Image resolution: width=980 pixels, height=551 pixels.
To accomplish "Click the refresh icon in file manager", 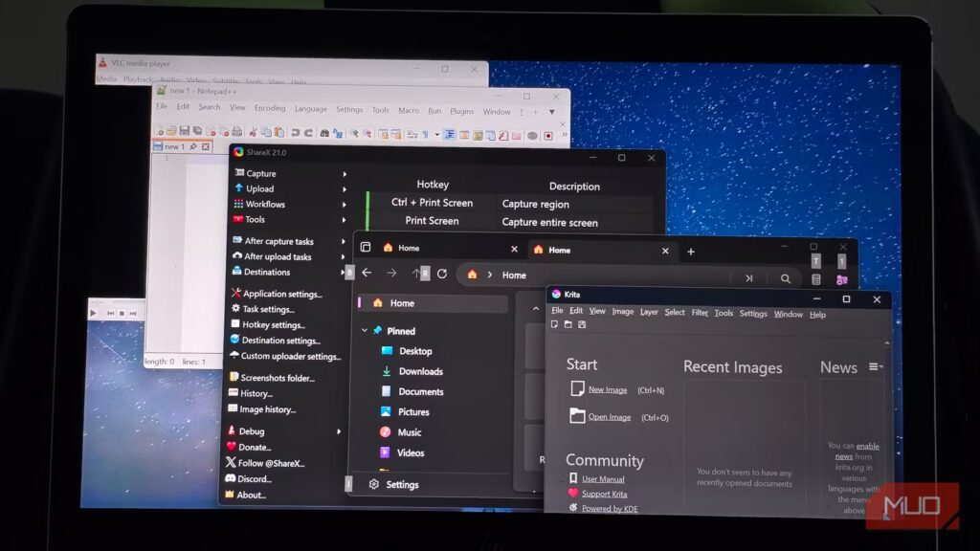I will 442,274.
